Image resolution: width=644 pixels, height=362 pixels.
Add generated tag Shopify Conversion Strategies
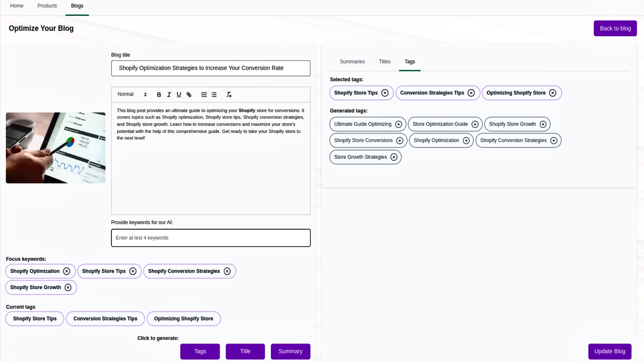[x=554, y=140]
